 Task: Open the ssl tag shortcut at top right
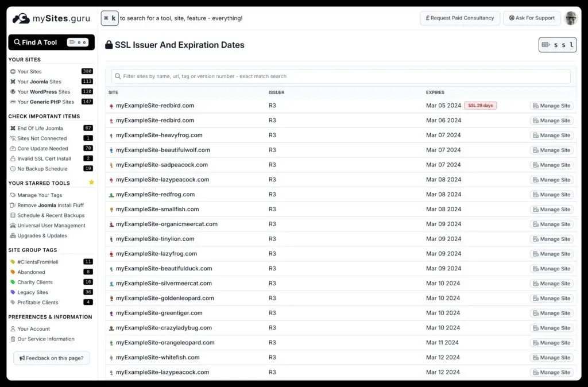pyautogui.click(x=557, y=44)
